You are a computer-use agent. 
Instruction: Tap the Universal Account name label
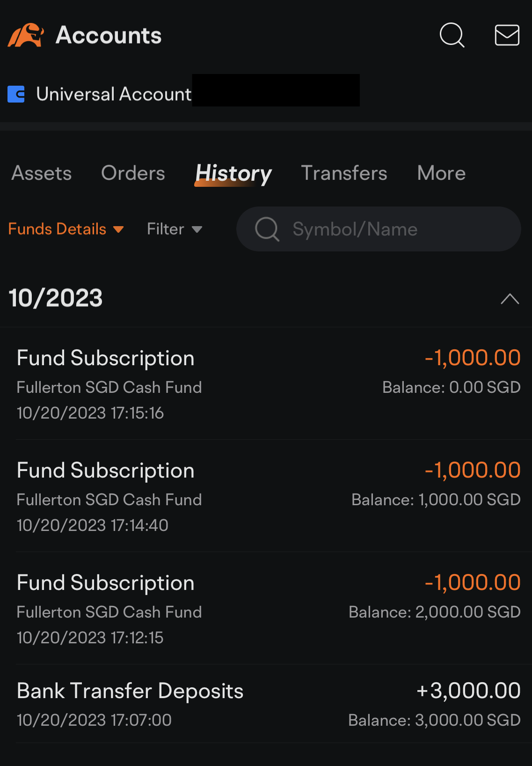[114, 94]
